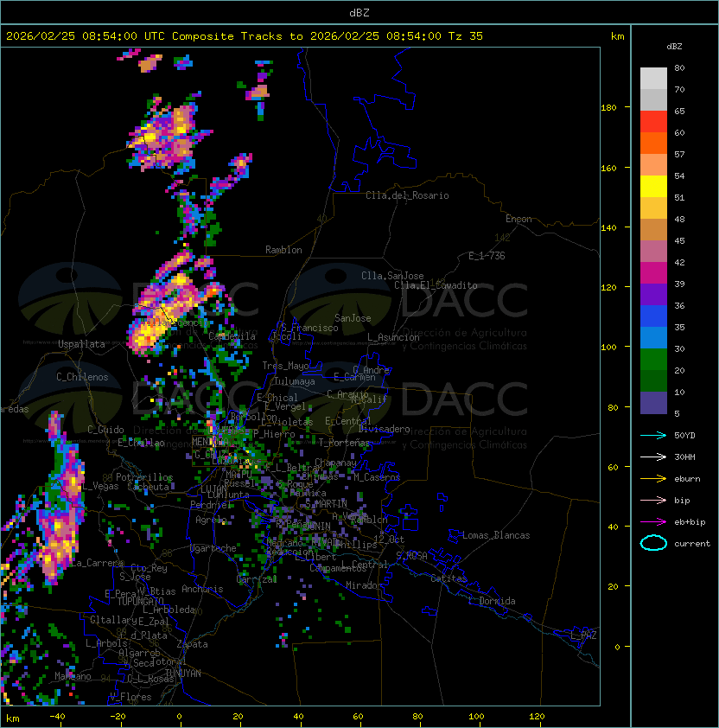Click the 'TUNUYAN' map label

click(x=183, y=674)
